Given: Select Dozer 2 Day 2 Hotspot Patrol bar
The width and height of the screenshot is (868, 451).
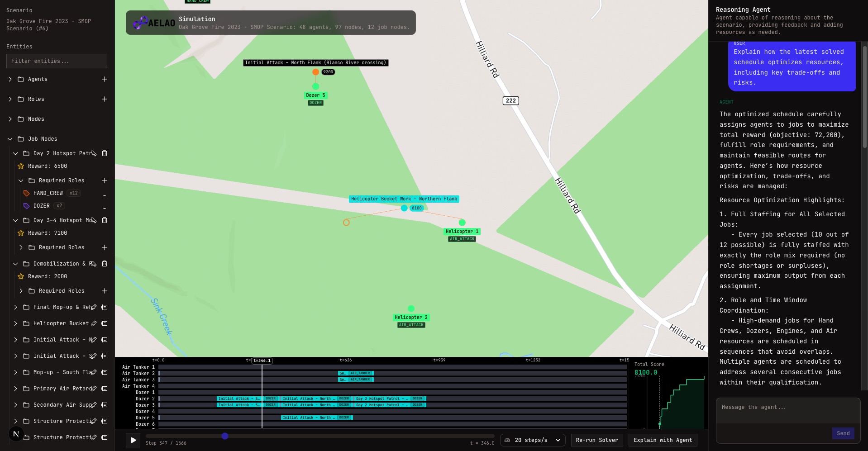Looking at the screenshot, I should [390, 399].
